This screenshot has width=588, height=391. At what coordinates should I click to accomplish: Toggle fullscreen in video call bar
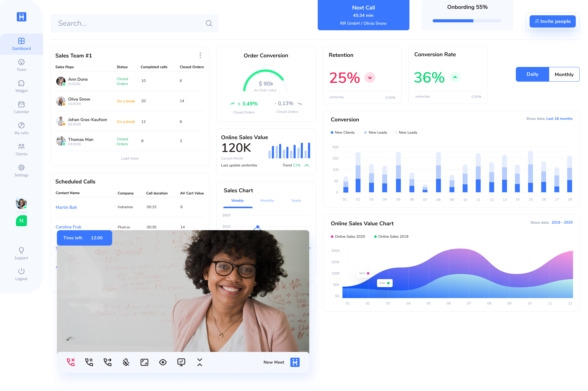click(x=144, y=362)
